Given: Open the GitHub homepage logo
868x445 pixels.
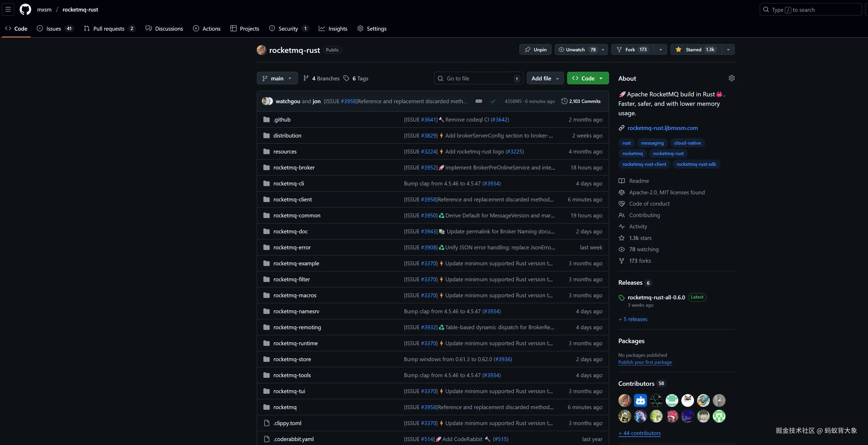Looking at the screenshot, I should click(25, 9).
